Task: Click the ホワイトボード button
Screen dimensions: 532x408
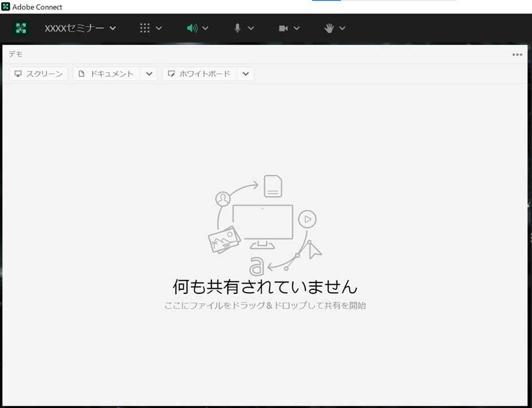Action: [x=200, y=73]
